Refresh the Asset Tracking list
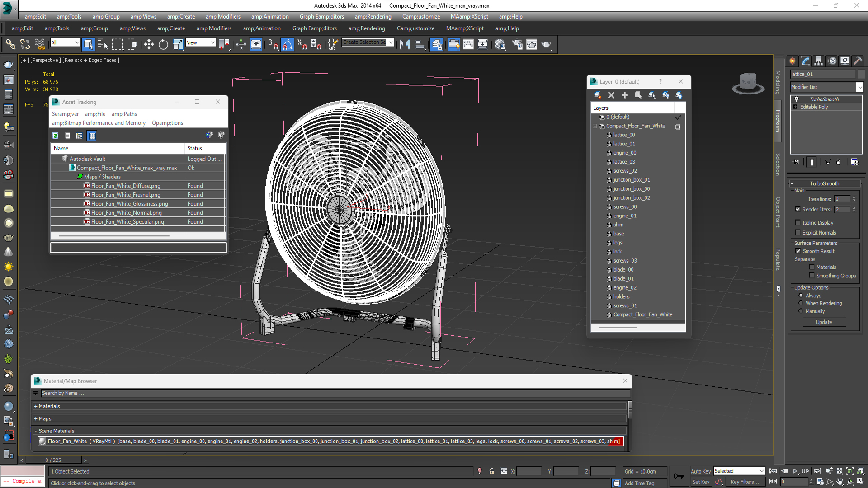868x488 pixels. point(55,136)
